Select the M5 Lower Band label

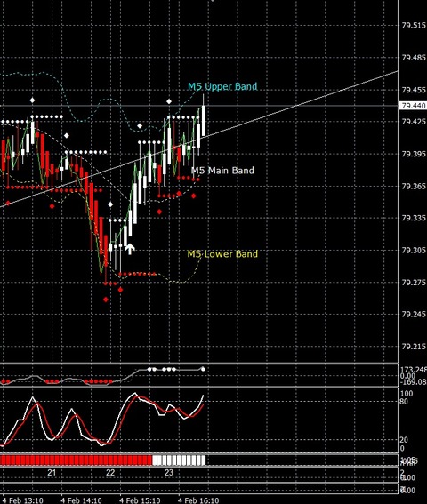point(222,254)
